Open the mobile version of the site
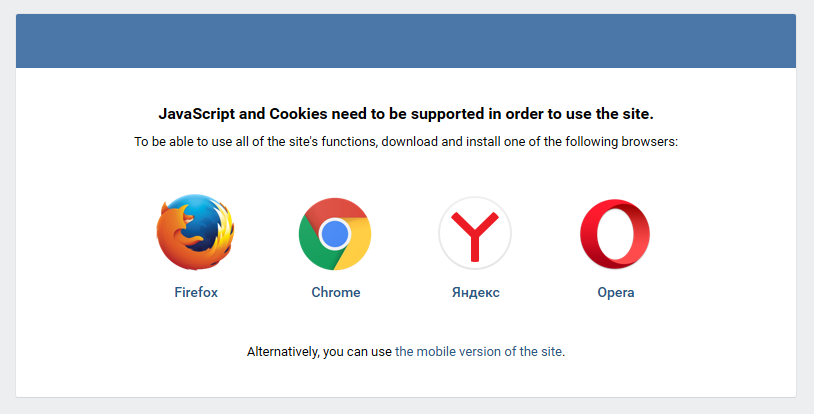The height and width of the screenshot is (414, 814). [479, 352]
